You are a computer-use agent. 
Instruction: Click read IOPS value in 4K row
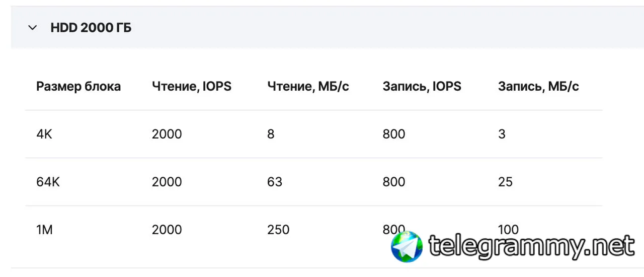(167, 134)
